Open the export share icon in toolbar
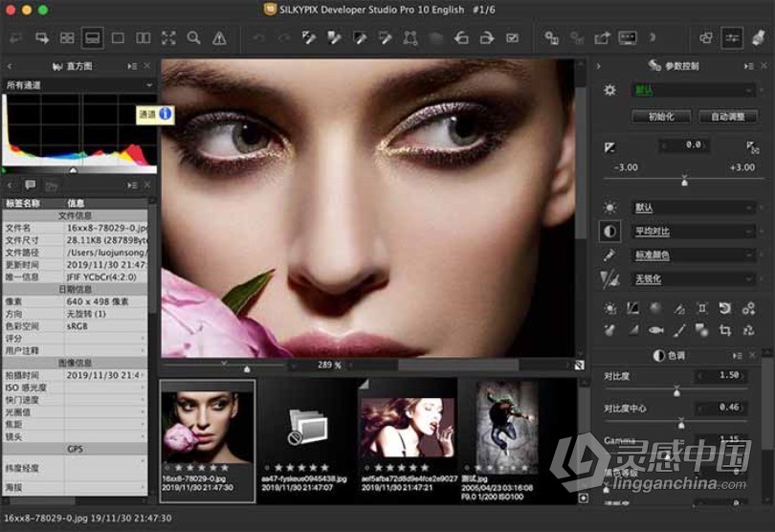The width and height of the screenshot is (775, 532). pyautogui.click(x=602, y=38)
